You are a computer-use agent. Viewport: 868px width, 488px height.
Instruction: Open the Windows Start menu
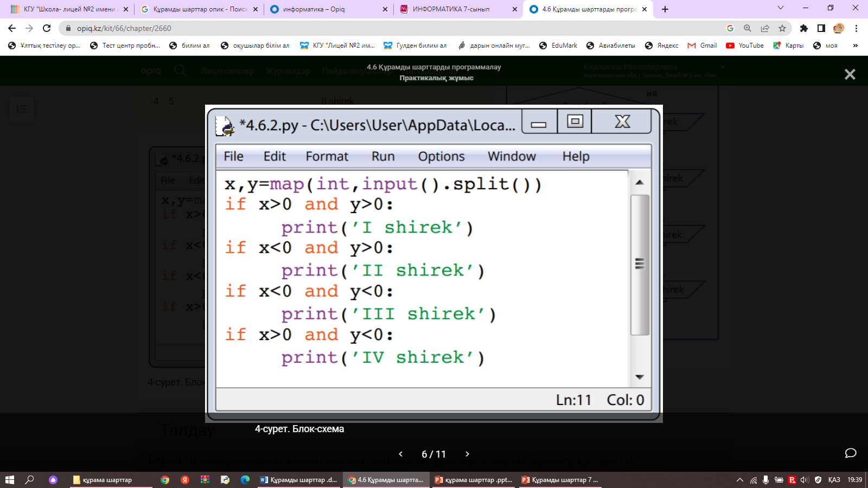[10, 480]
